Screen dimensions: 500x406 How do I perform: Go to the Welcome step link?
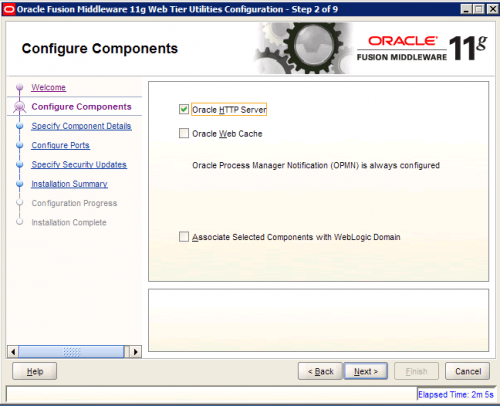[x=48, y=87]
